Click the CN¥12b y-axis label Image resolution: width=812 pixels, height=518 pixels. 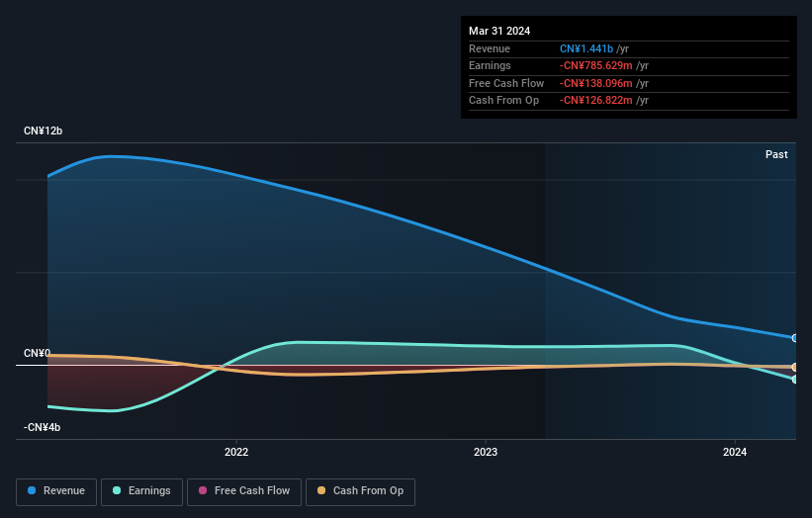click(x=43, y=130)
